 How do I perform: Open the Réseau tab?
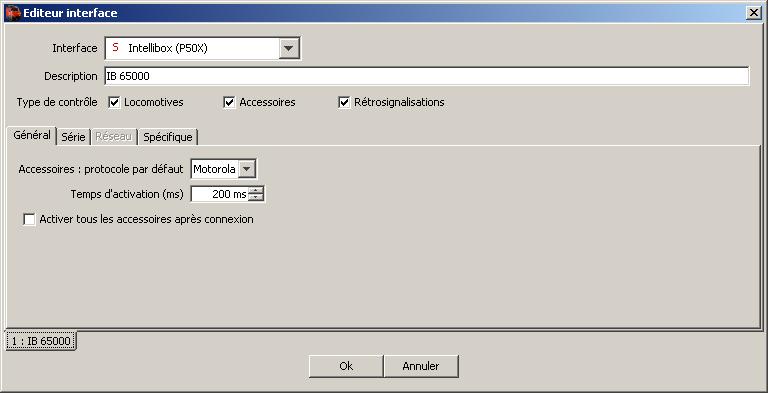click(x=114, y=137)
